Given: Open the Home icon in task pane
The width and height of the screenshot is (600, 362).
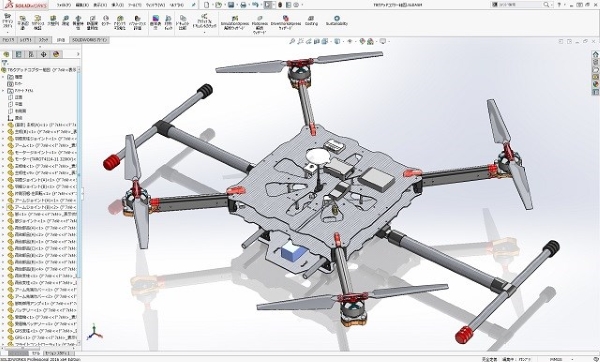Looking at the screenshot, I should click(x=595, y=54).
